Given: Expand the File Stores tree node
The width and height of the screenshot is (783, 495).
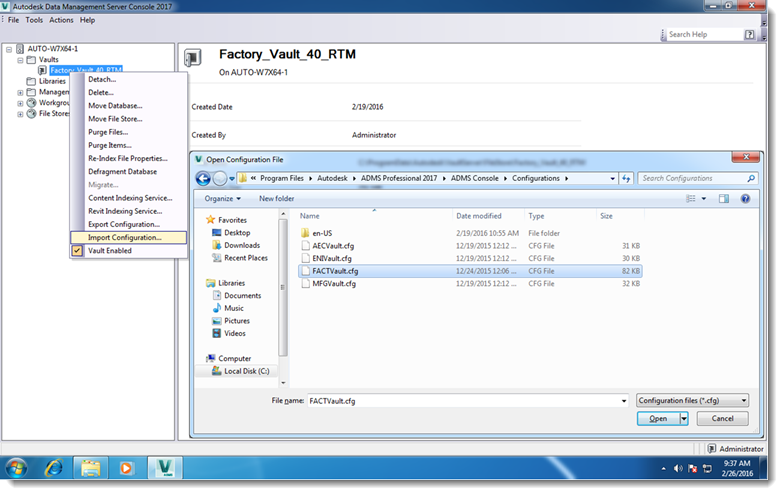Looking at the screenshot, I should coord(20,114).
